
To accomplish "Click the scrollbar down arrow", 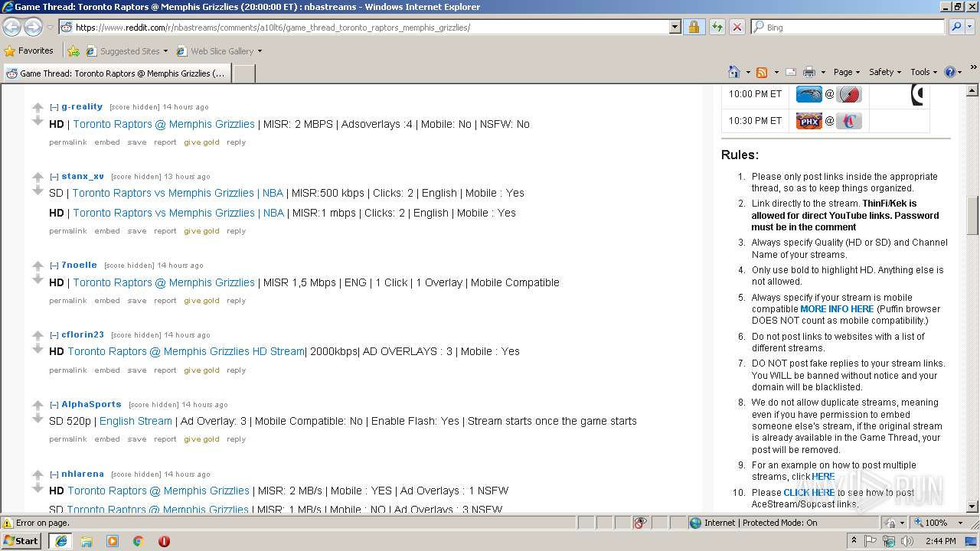I will click(972, 506).
